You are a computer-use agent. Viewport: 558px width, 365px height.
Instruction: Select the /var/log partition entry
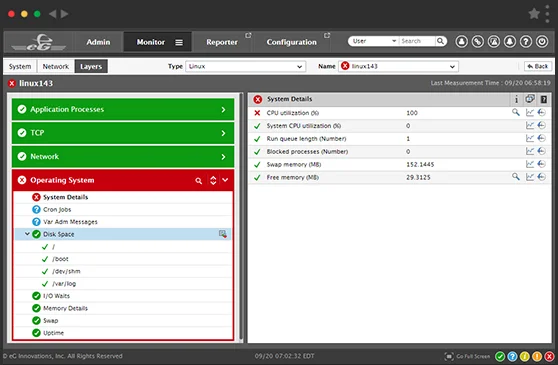[64, 284]
